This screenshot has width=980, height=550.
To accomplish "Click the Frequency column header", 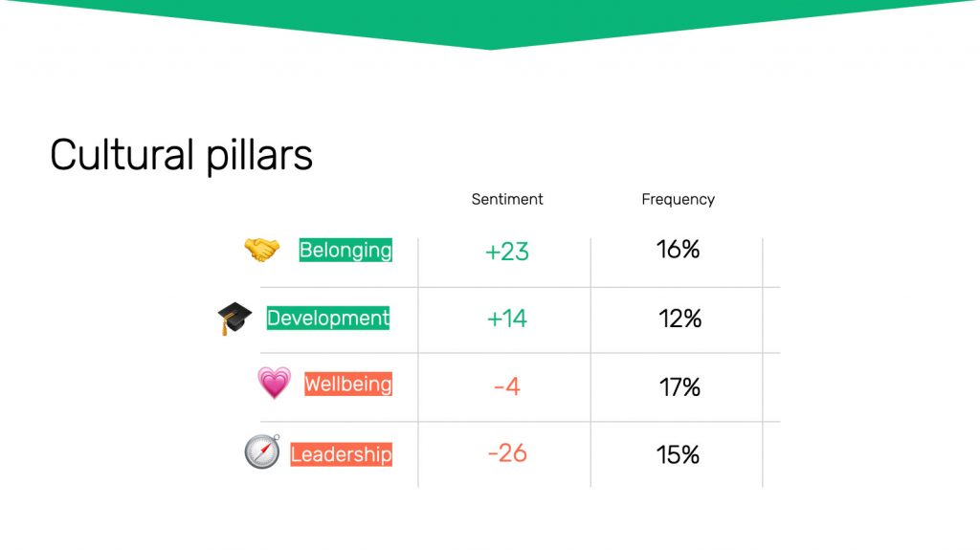I will pyautogui.click(x=679, y=199).
